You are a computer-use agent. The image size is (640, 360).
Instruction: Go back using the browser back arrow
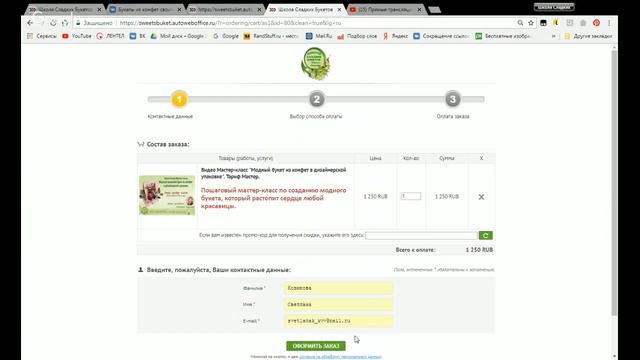[30, 23]
